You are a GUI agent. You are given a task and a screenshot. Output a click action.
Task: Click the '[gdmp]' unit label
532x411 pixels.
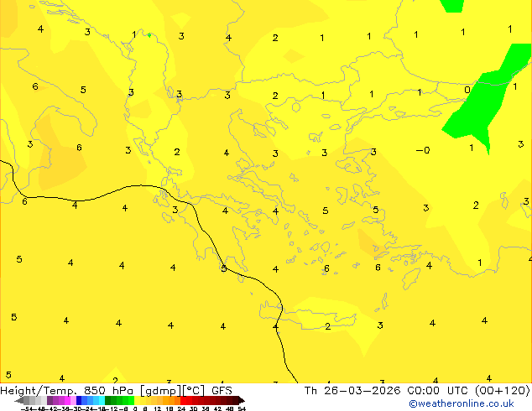161,391
